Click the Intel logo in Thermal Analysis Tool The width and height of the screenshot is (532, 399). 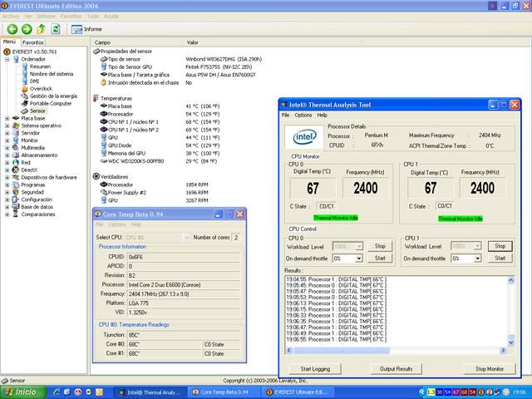click(304, 137)
